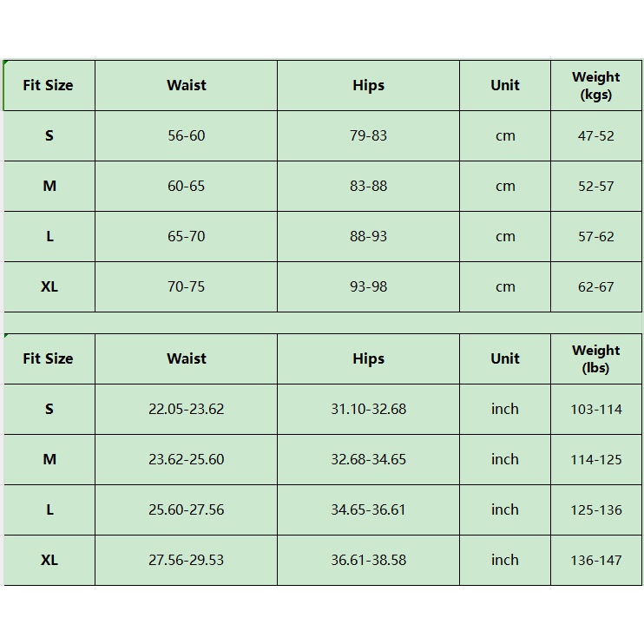Click the weight cell showing 103-114
Screen dimensions: 644x644
point(596,410)
